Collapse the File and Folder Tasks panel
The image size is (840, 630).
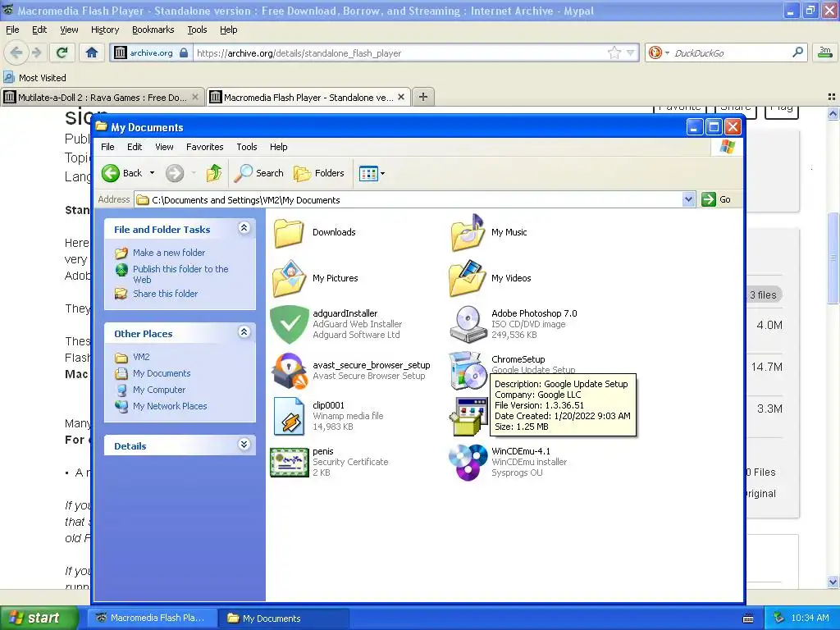click(x=244, y=228)
